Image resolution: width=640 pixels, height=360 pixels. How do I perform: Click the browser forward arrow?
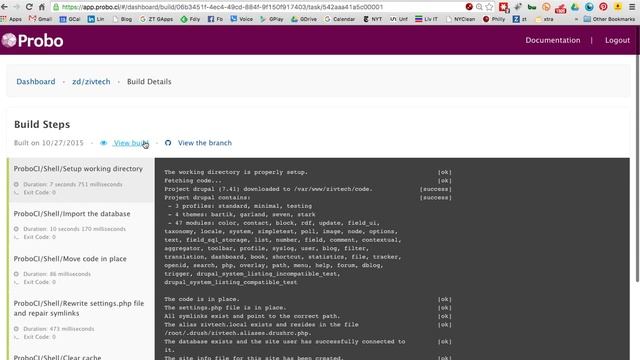click(16, 7)
